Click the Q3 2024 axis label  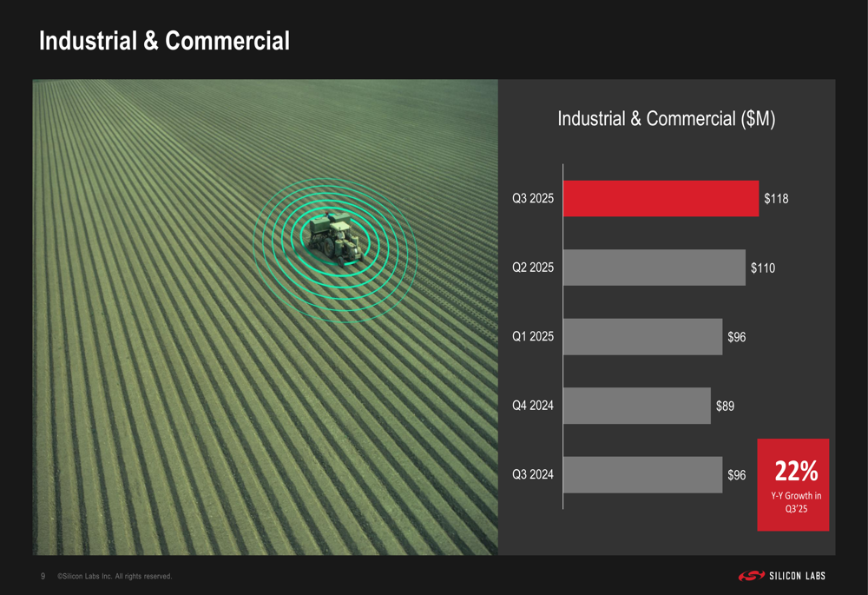pos(533,475)
